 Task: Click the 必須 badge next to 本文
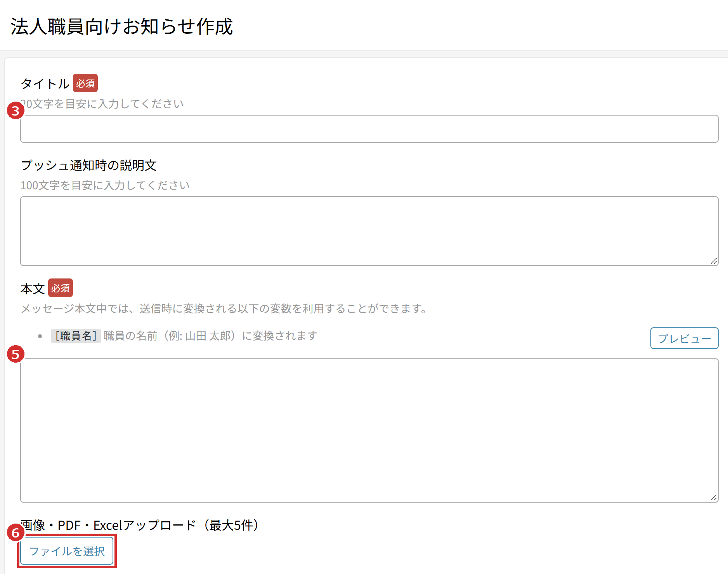[x=61, y=288]
